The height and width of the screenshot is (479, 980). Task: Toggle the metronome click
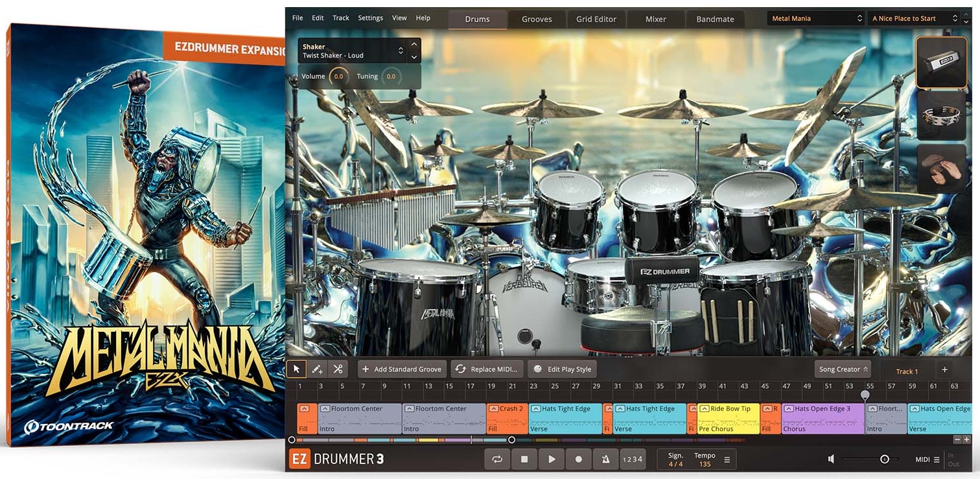click(x=605, y=459)
